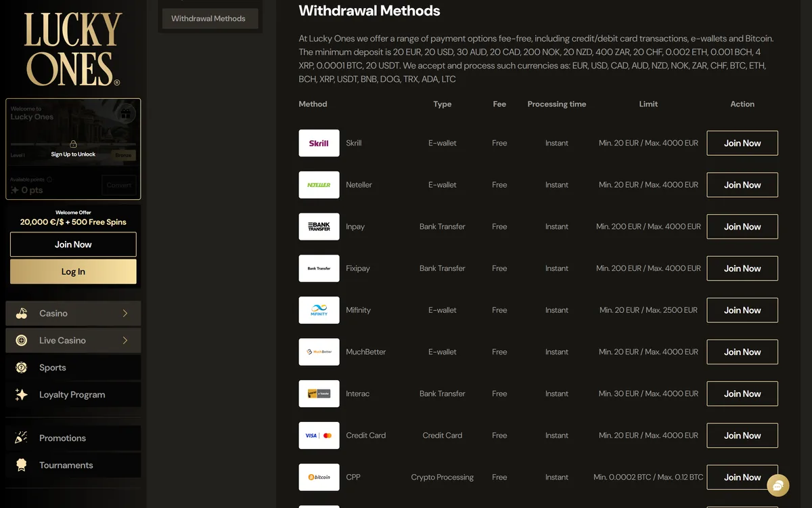Click the Tournaments badge icon

click(x=22, y=465)
